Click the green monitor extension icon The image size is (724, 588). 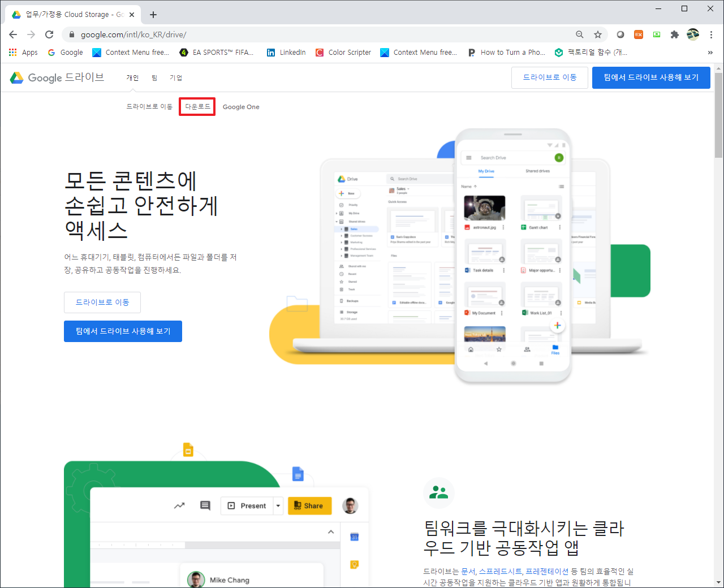point(657,34)
